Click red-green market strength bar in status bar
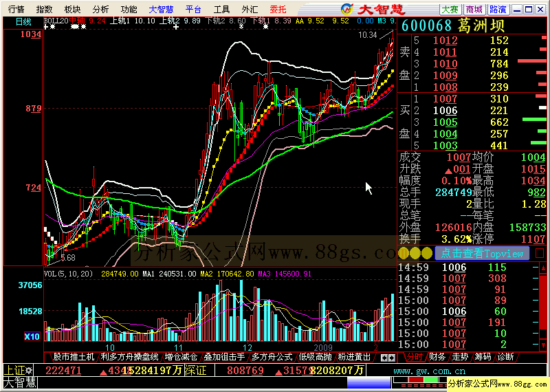Image resolution: width=550 pixels, height=392 pixels. (x=419, y=380)
